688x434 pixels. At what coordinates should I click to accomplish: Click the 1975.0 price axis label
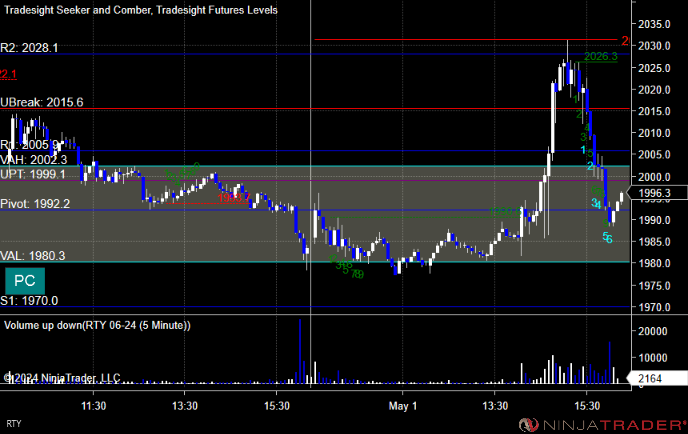coord(654,286)
